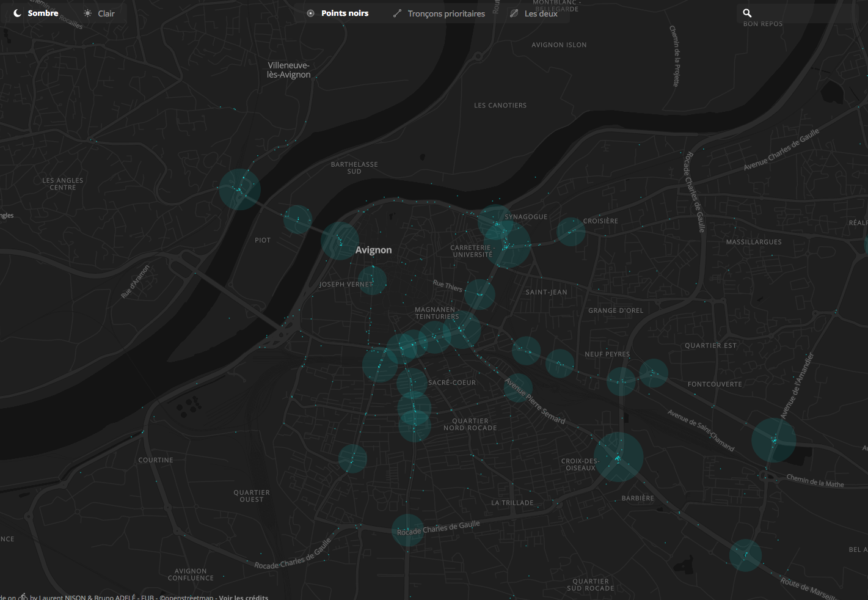Click the MAGNANEN - TEINTURIERS label
Screen dimensions: 868x600
point(437,313)
